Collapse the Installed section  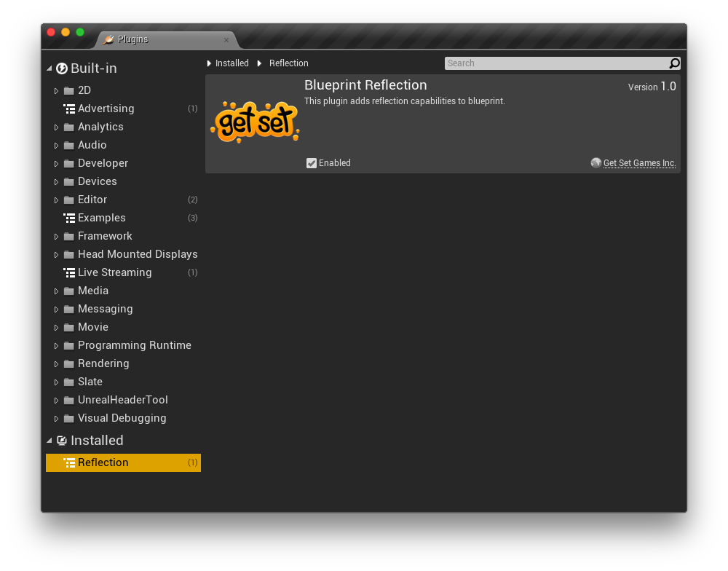tap(50, 441)
